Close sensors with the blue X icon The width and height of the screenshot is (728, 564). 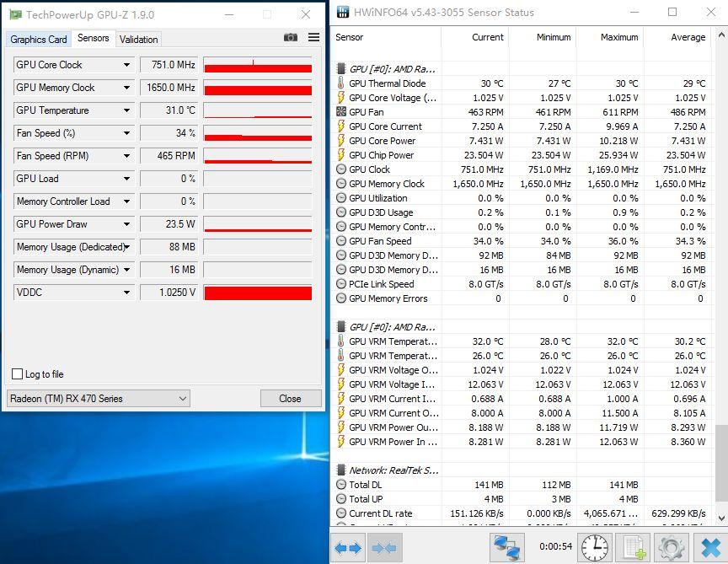click(710, 547)
